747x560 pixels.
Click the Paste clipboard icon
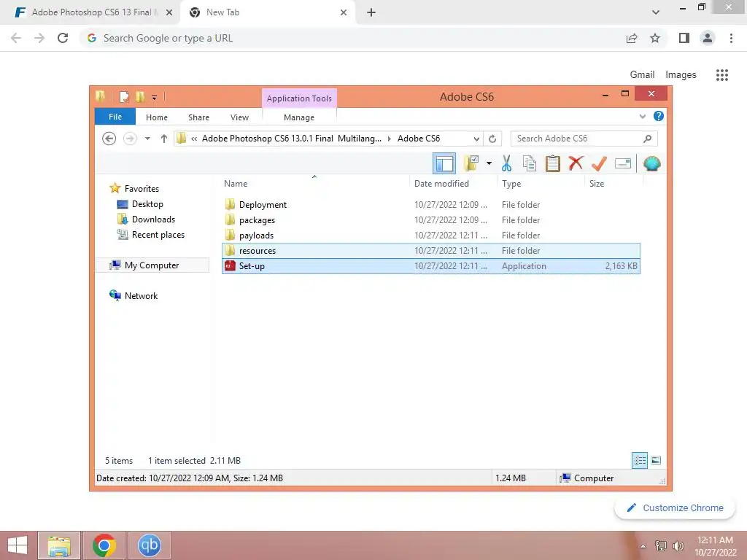(553, 163)
